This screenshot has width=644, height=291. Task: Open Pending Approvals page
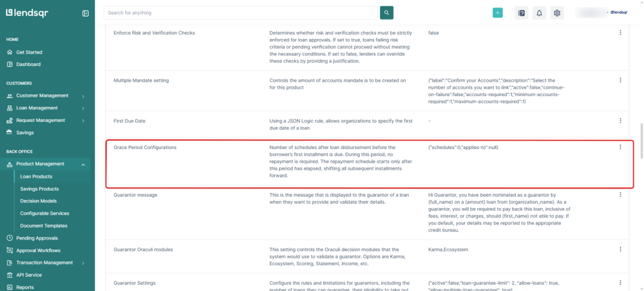36,238
